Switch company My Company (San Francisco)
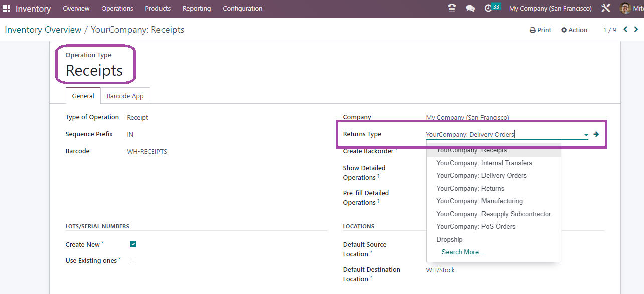644x294 pixels. pos(550,9)
